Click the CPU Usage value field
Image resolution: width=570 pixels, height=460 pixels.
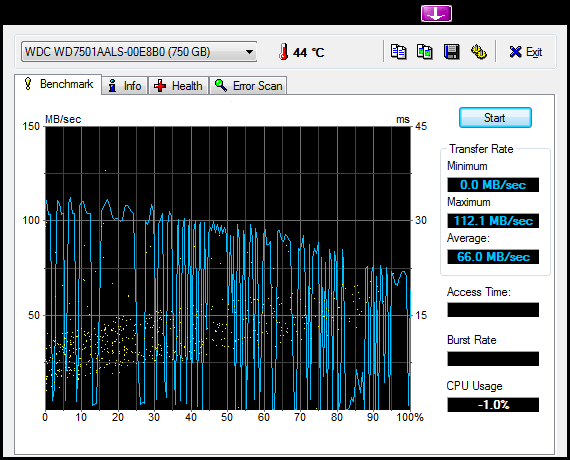pos(493,405)
